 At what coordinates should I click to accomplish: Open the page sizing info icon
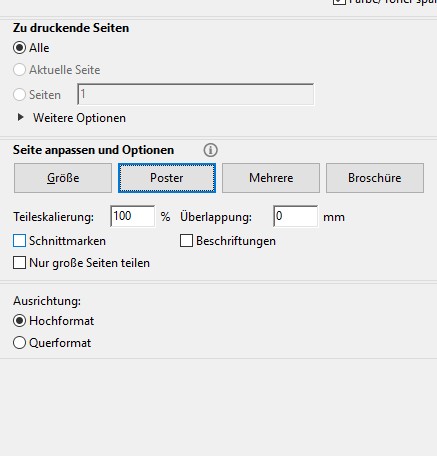(210, 150)
